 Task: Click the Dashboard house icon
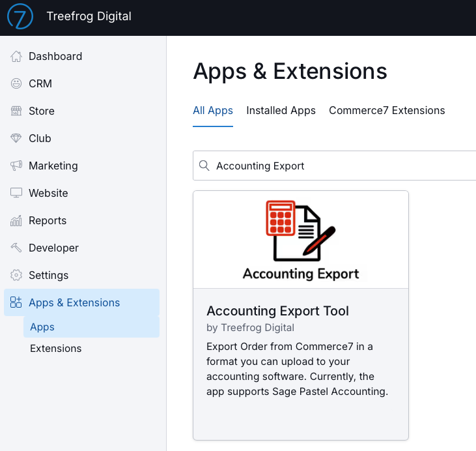(16, 56)
